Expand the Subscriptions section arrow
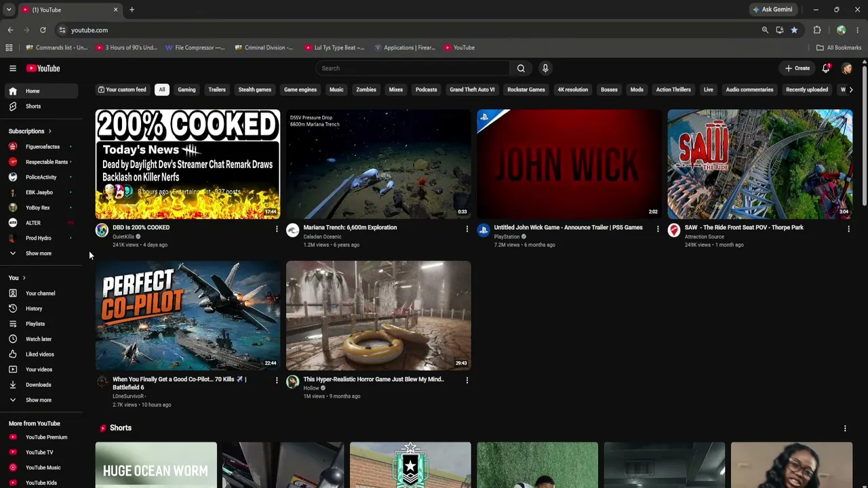This screenshot has height=488, width=868. [x=50, y=131]
